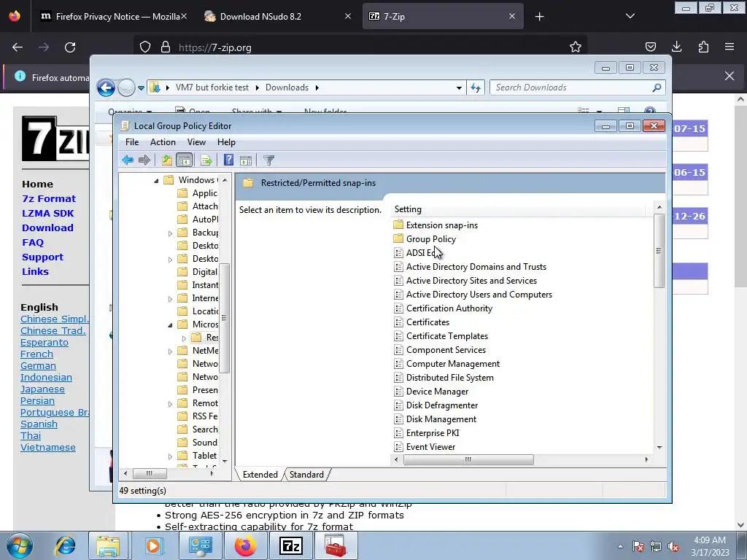Select the AutoPlay Policies tree folder
The image size is (747, 560).
tap(197, 219)
